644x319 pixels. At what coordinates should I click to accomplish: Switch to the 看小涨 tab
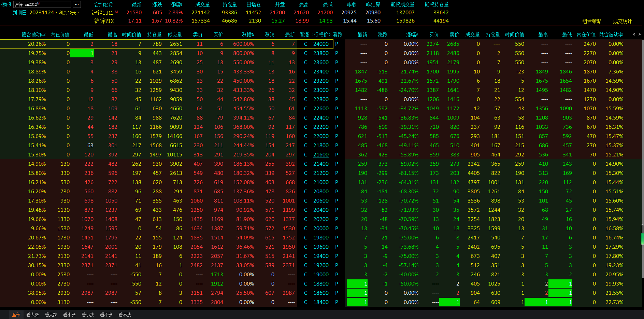[x=69, y=315]
